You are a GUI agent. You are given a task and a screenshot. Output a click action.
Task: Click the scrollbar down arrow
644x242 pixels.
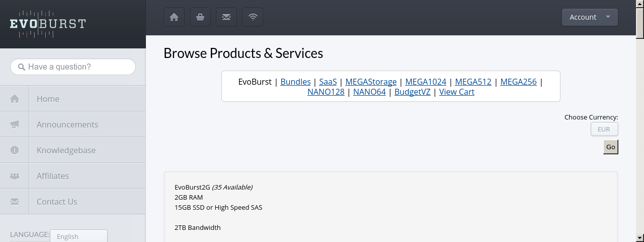click(x=640, y=237)
